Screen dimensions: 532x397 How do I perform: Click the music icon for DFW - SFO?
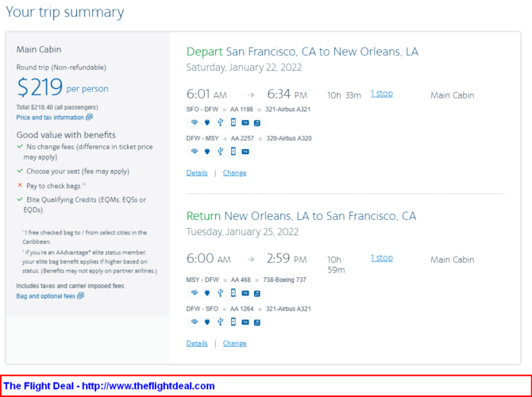(x=257, y=322)
